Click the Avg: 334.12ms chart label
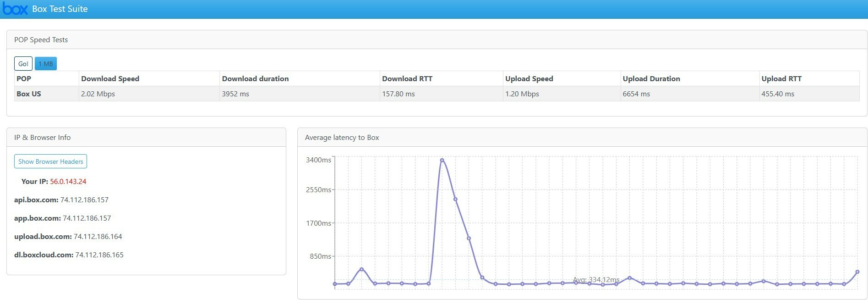The height and width of the screenshot is (300, 868). 596,279
